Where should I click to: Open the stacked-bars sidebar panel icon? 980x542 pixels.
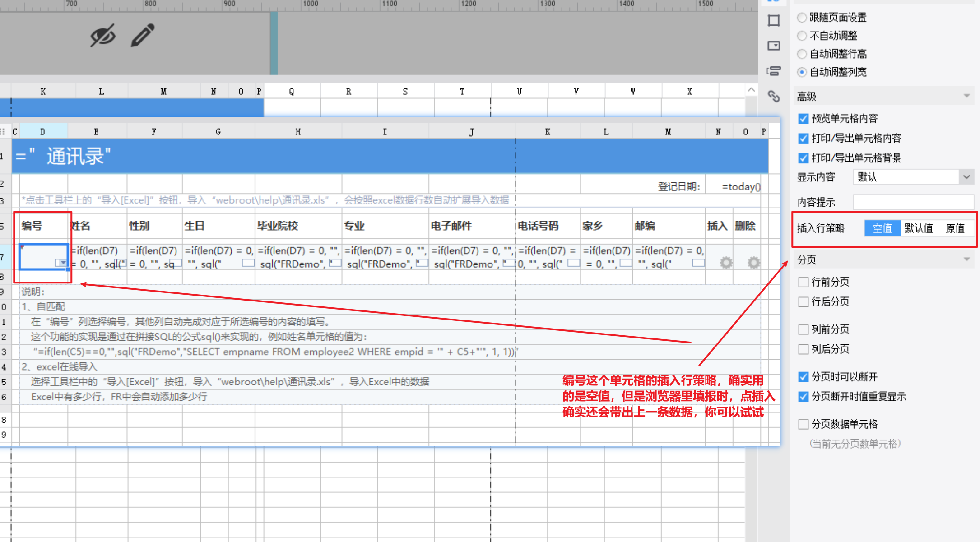point(774,71)
